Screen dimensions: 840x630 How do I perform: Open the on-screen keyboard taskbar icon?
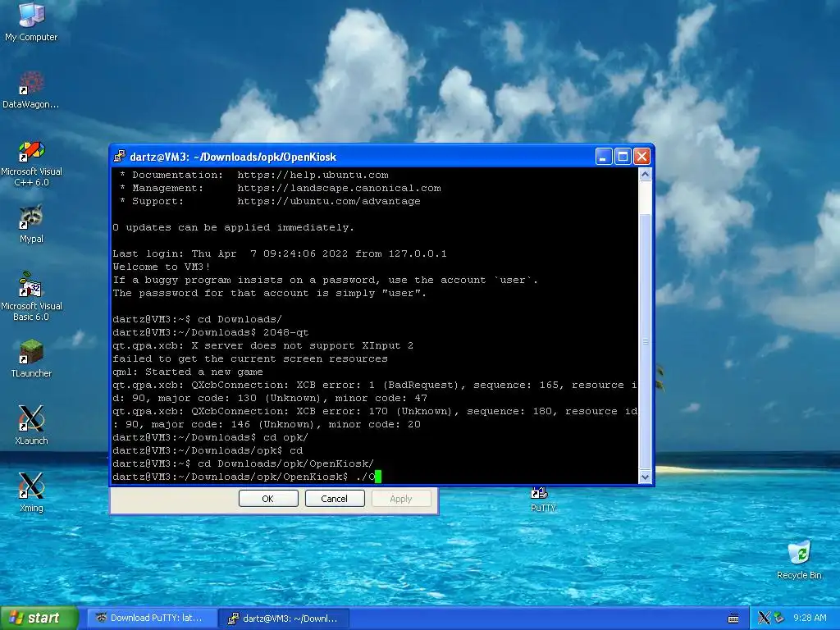click(733, 619)
